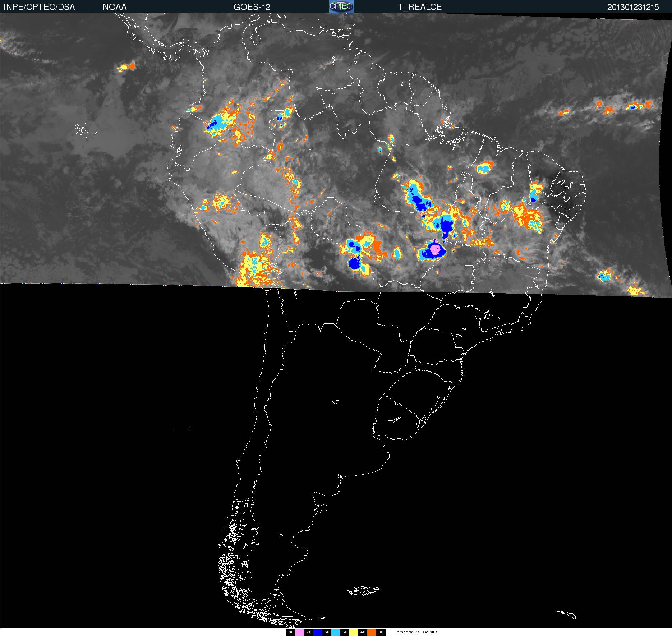The height and width of the screenshot is (636, 672).
Task: Click the Temperatura legend caption
Action: (407, 632)
